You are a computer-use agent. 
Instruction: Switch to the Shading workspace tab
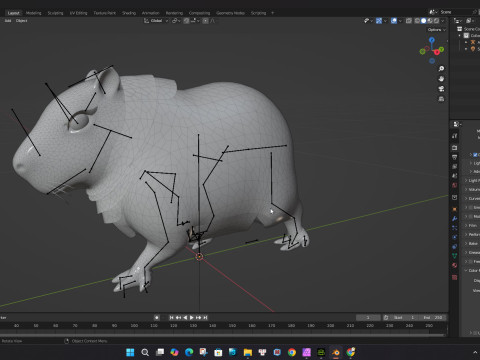(129, 13)
